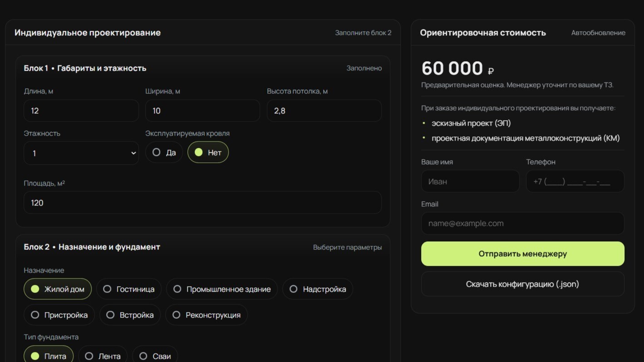Select "Гостиница" as назначение

[x=128, y=289]
